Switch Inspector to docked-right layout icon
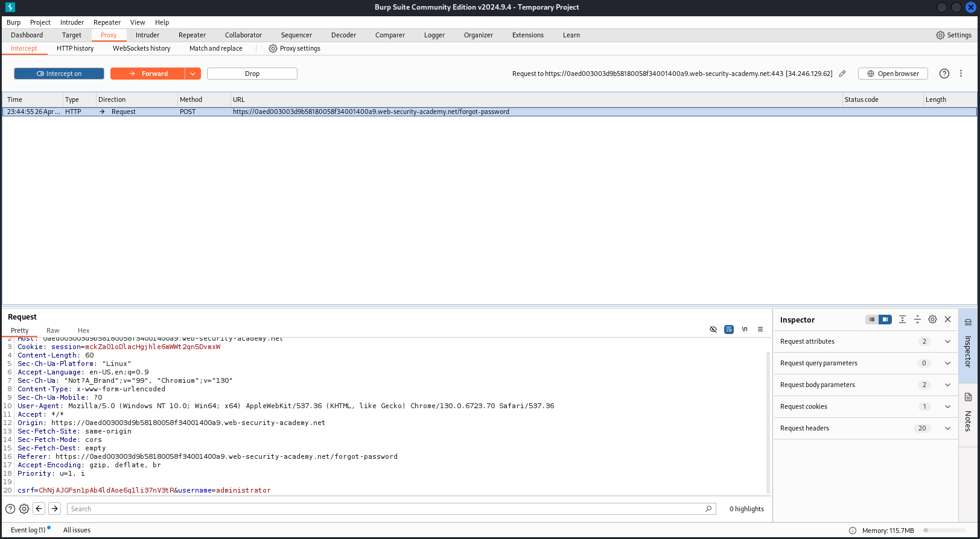The height and width of the screenshot is (539, 980). point(885,320)
